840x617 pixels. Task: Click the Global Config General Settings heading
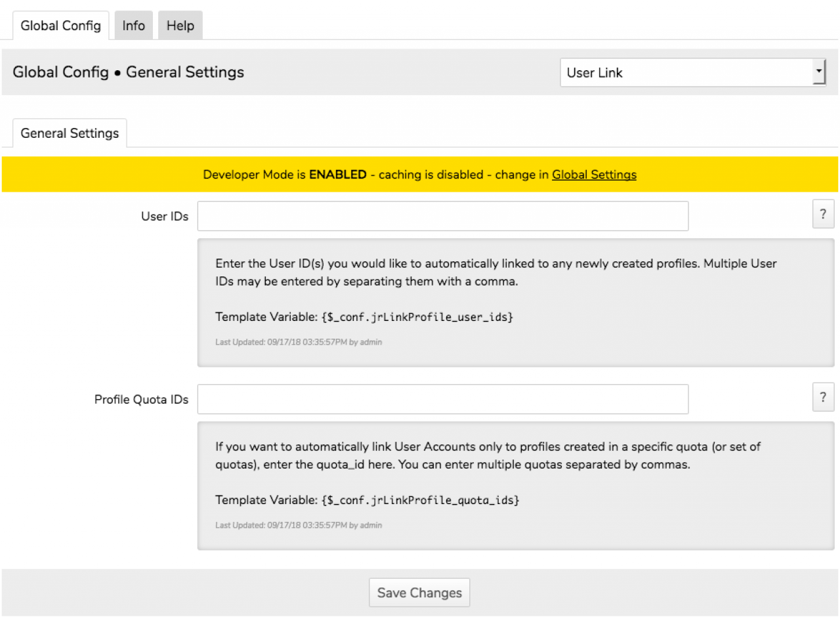click(x=129, y=72)
